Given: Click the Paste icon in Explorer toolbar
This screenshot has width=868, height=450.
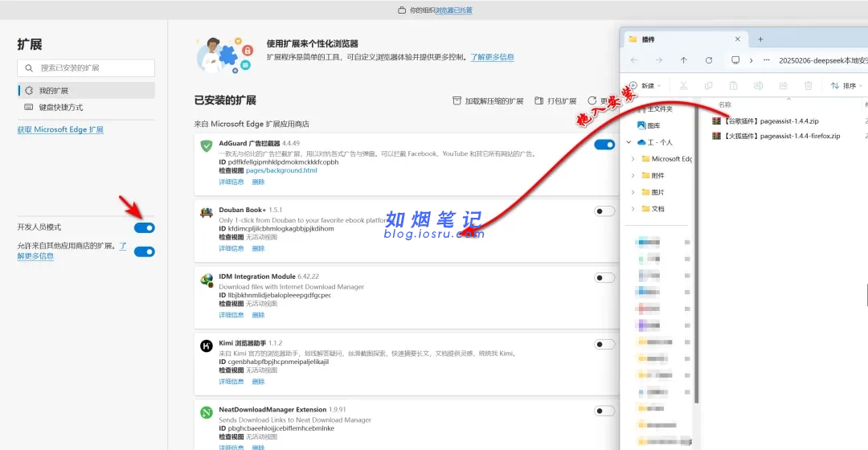Looking at the screenshot, I should point(734,86).
